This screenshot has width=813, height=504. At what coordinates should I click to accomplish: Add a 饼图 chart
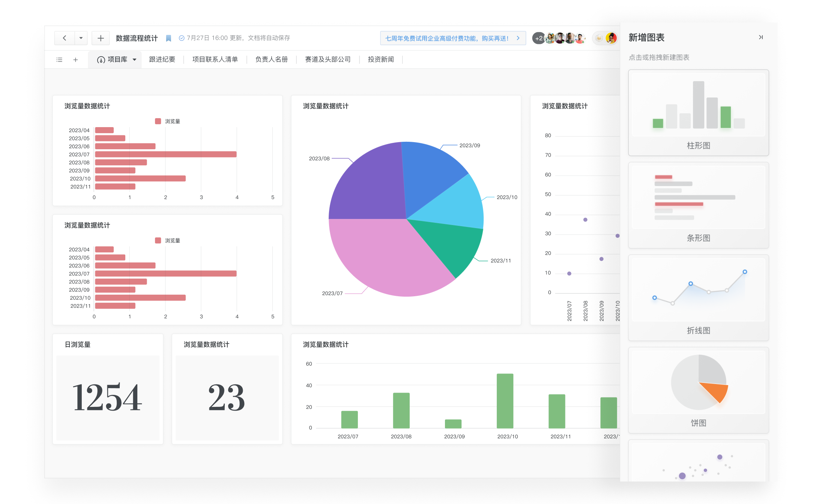[x=698, y=390]
